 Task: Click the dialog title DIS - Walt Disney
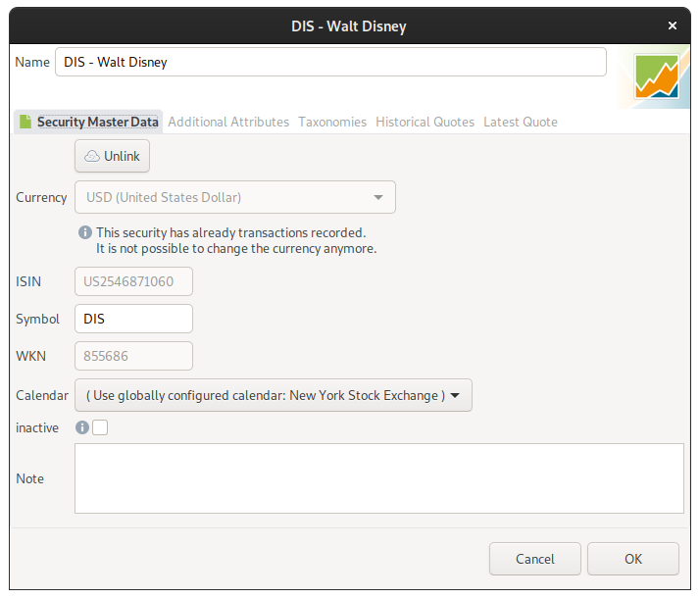(349, 25)
